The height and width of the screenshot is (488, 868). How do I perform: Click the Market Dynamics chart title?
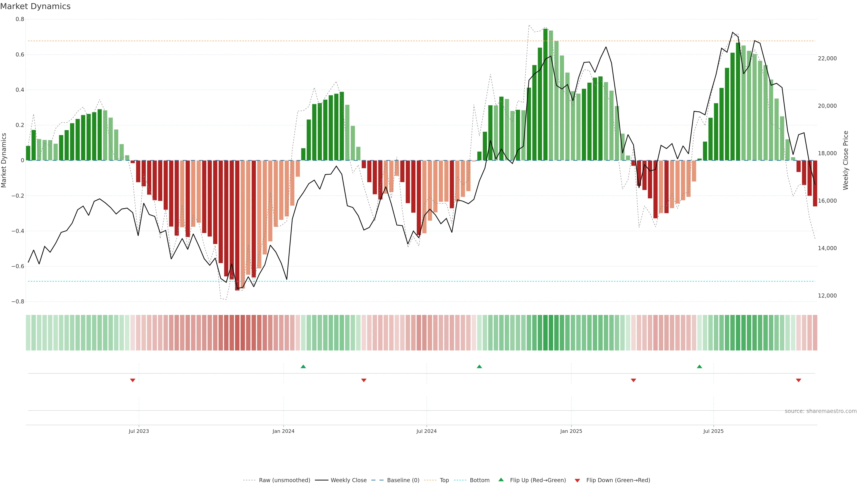(35, 6)
